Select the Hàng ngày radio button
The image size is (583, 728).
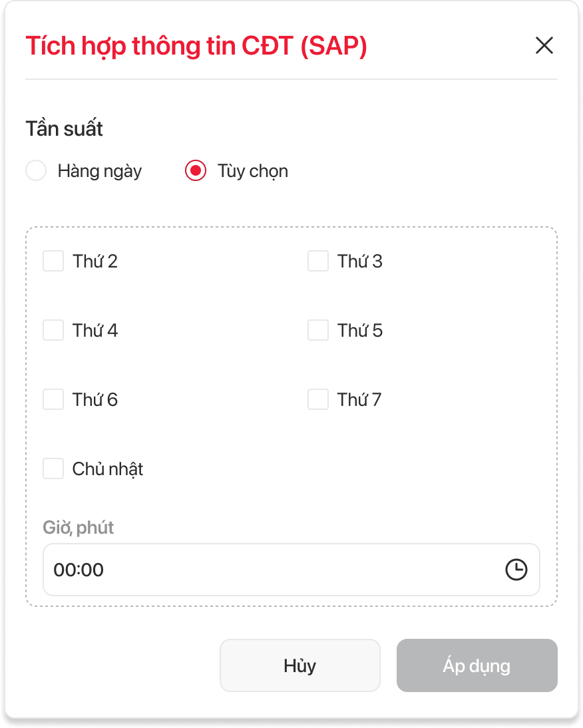click(36, 171)
